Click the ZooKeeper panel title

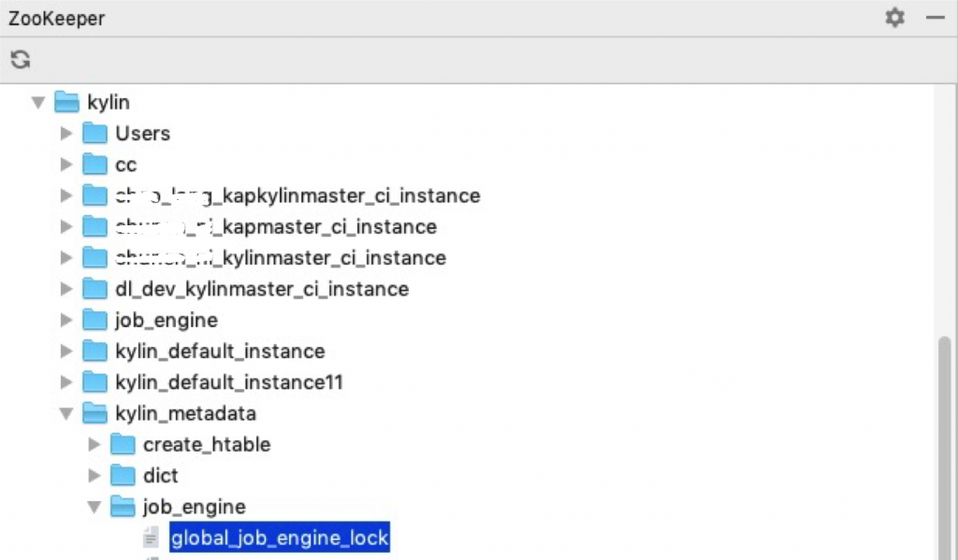(x=57, y=18)
